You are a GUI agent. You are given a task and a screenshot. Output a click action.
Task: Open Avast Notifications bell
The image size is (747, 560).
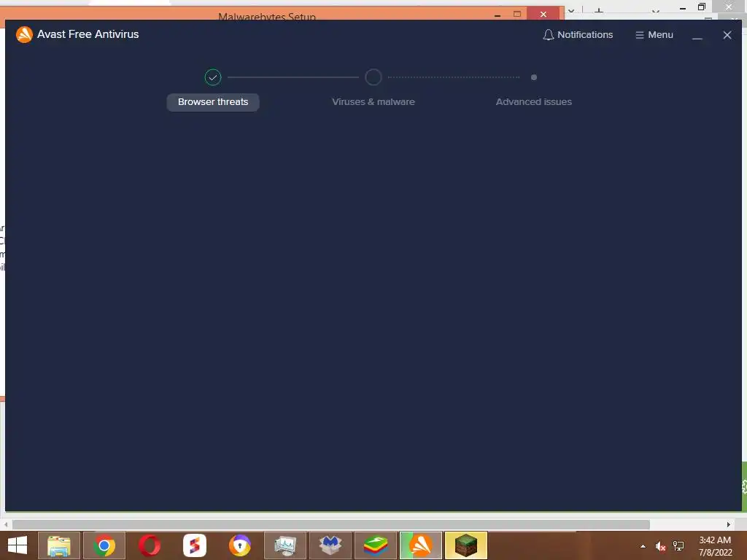(578, 35)
